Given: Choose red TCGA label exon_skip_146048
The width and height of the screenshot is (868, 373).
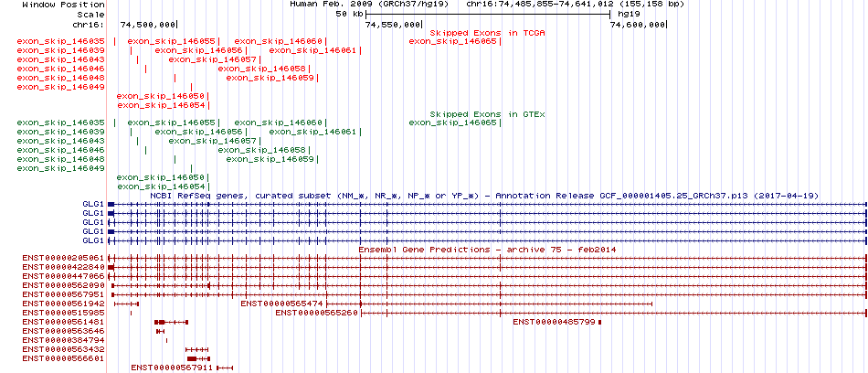Looking at the screenshot, I should pos(61,78).
